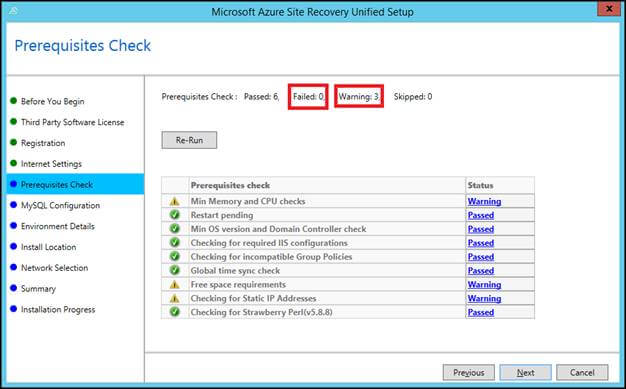The width and height of the screenshot is (626, 389).
Task: Close the Site Recovery setup window
Action: [x=609, y=9]
